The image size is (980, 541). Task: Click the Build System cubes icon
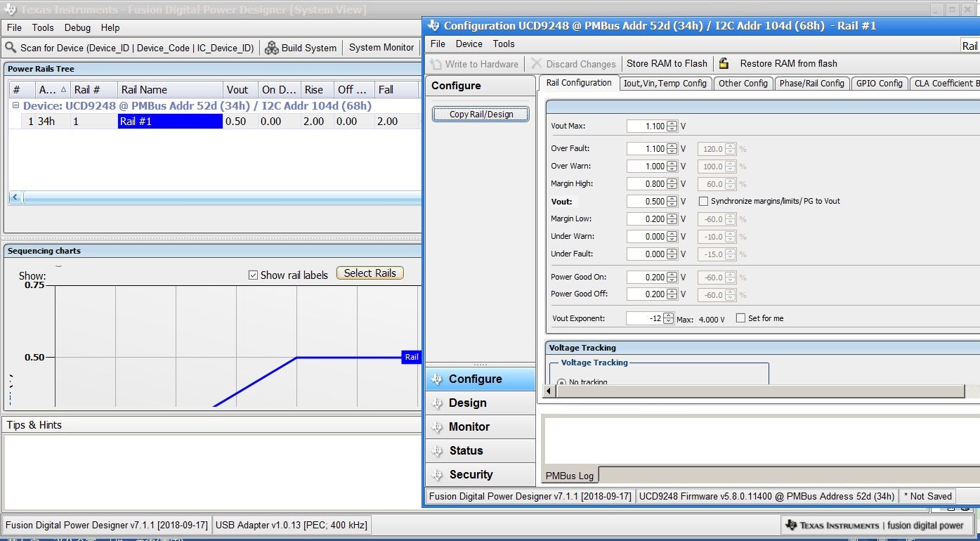click(271, 48)
